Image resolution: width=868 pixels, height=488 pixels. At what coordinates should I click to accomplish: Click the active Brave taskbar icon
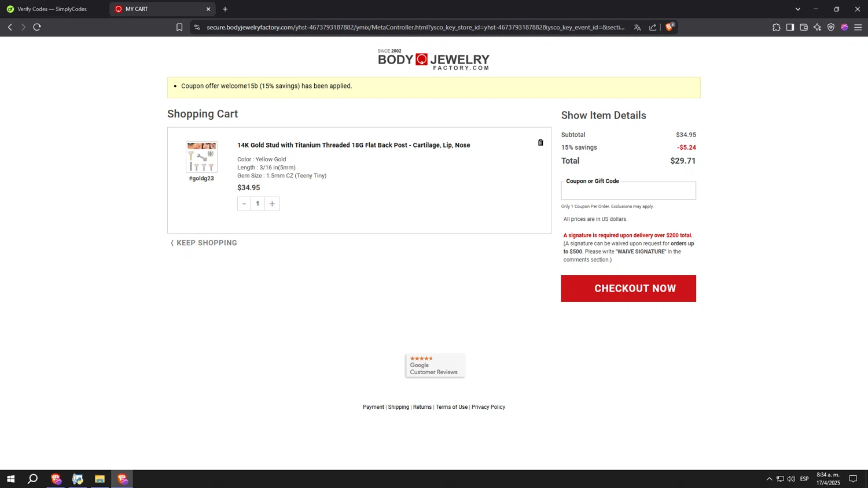[122, 479]
